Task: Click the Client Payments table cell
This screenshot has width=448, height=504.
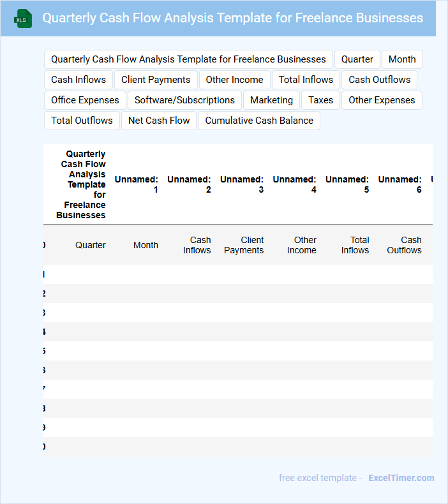Action: tap(244, 245)
